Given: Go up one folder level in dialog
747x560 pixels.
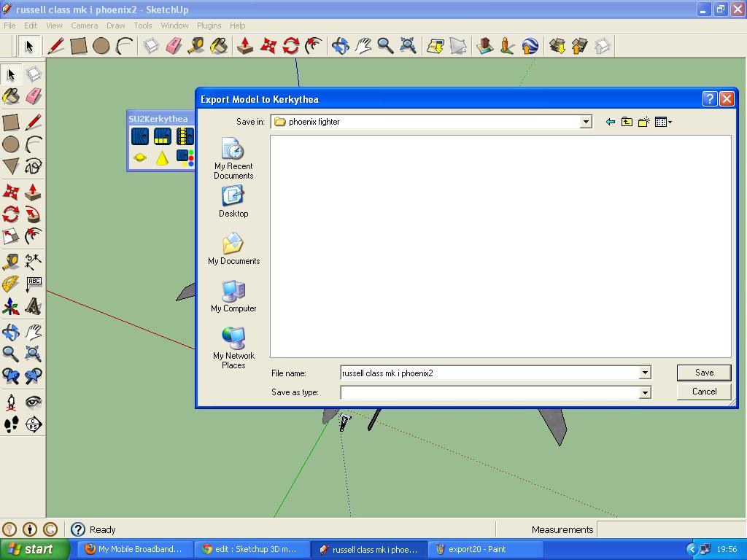Looking at the screenshot, I should click(627, 122).
